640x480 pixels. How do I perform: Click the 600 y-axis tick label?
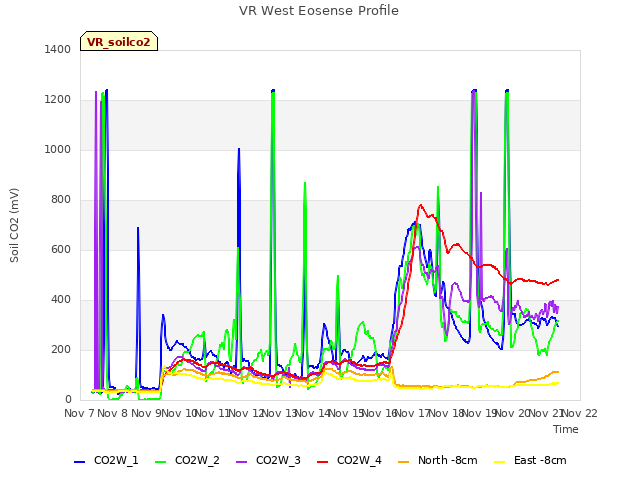61,250
